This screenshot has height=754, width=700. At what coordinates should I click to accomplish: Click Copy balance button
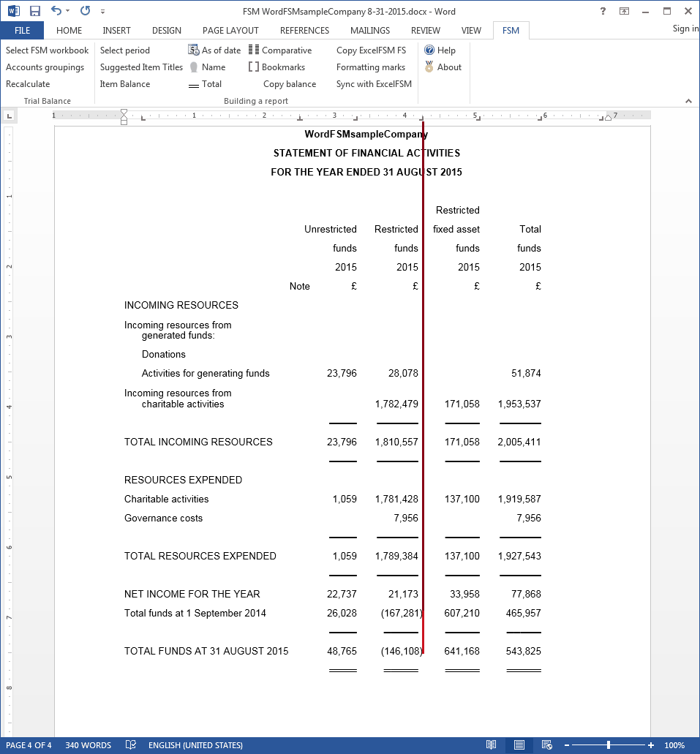290,83
